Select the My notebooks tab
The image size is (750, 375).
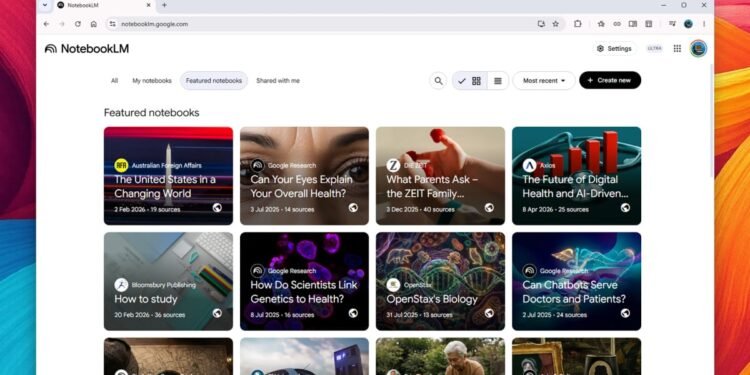click(x=152, y=81)
